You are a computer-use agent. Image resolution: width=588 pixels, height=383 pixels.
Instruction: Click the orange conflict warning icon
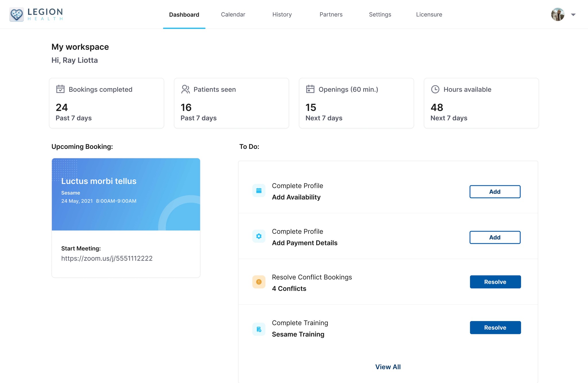click(259, 282)
